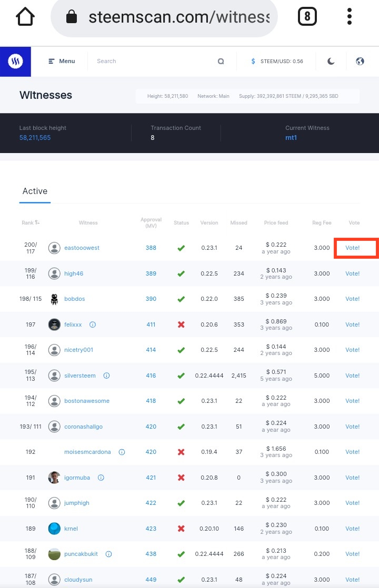Select the Active tab
The width and height of the screenshot is (379, 588).
click(x=35, y=191)
